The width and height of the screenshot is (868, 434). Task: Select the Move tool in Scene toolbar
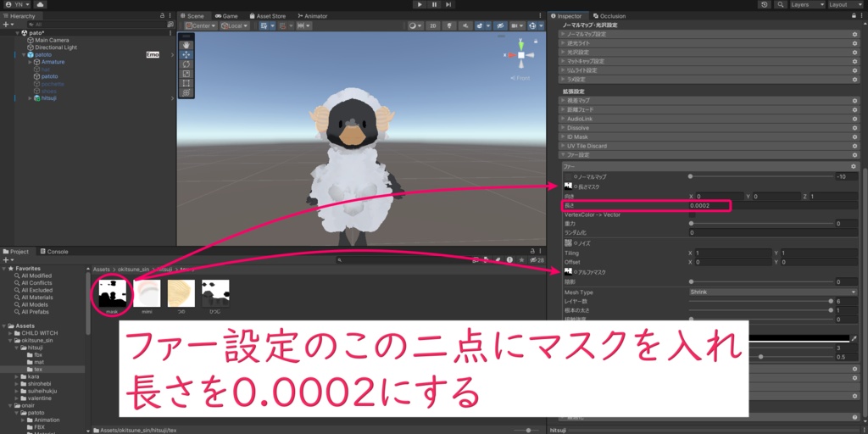tap(186, 55)
